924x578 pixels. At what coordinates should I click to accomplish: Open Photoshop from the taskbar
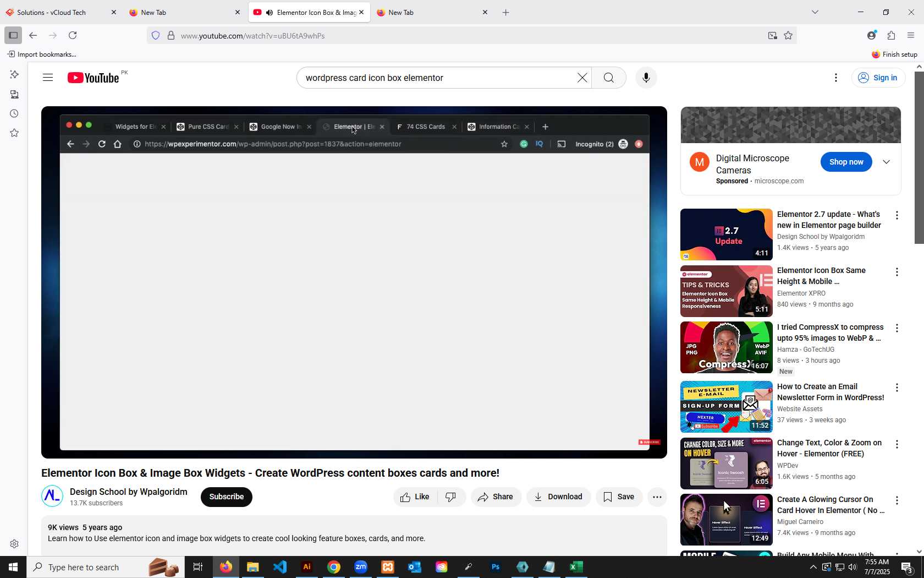point(496,567)
